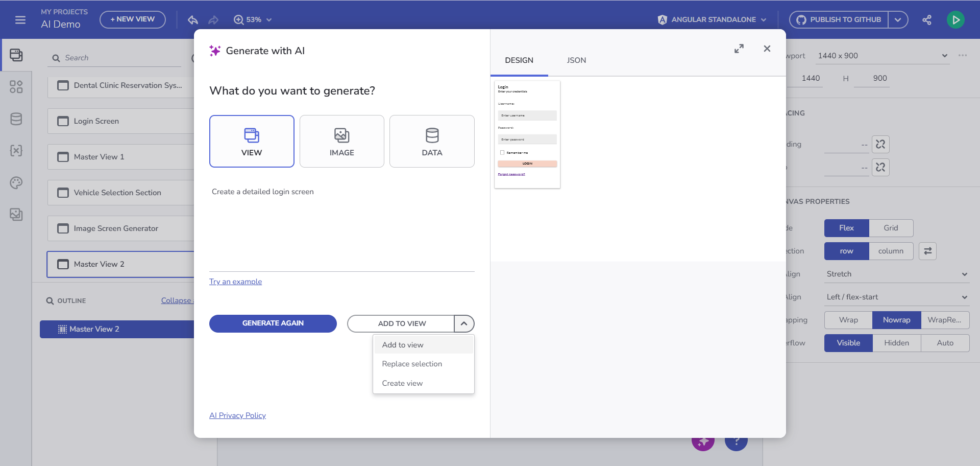This screenshot has width=980, height=466.
Task: Open the share project icon
Action: 927,20
